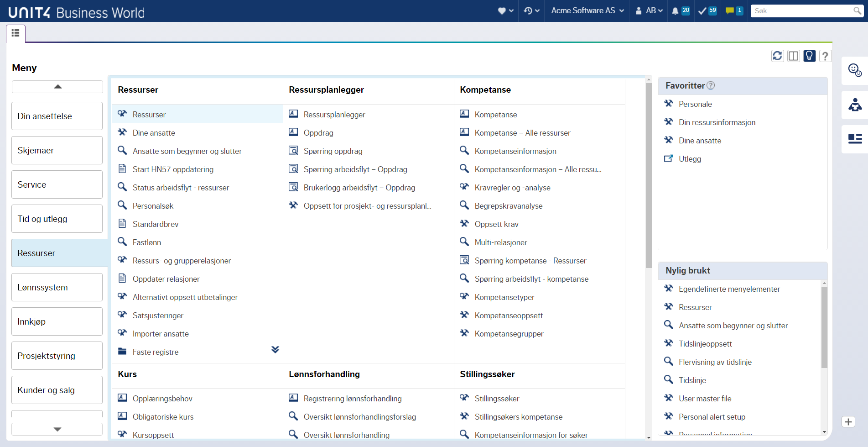Select Din ansettelse menu item
868x447 pixels.
[57, 116]
